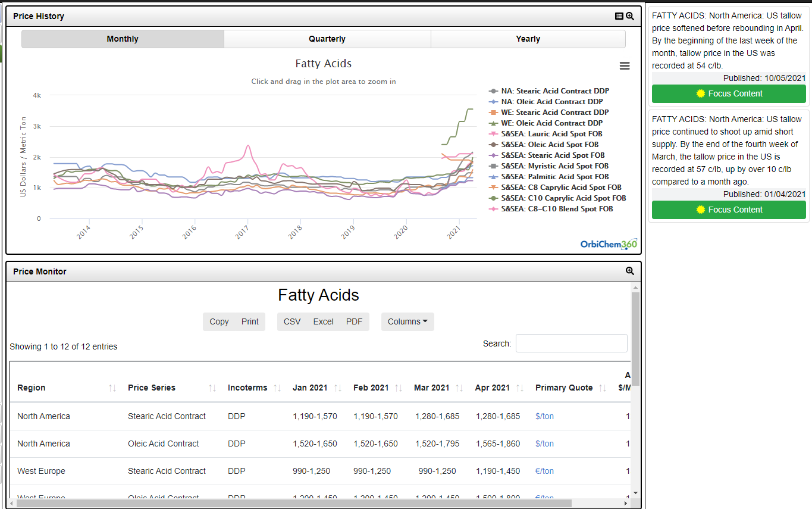
Task: Sort by Mar 2021 column arrows
Action: point(459,388)
